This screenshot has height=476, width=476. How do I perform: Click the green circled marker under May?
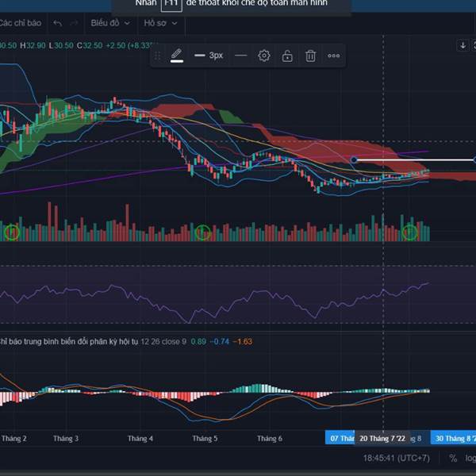point(203,232)
